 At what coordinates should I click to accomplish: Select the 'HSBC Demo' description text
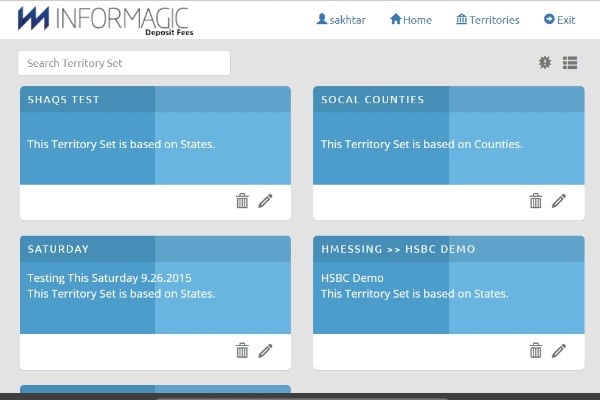click(x=352, y=278)
